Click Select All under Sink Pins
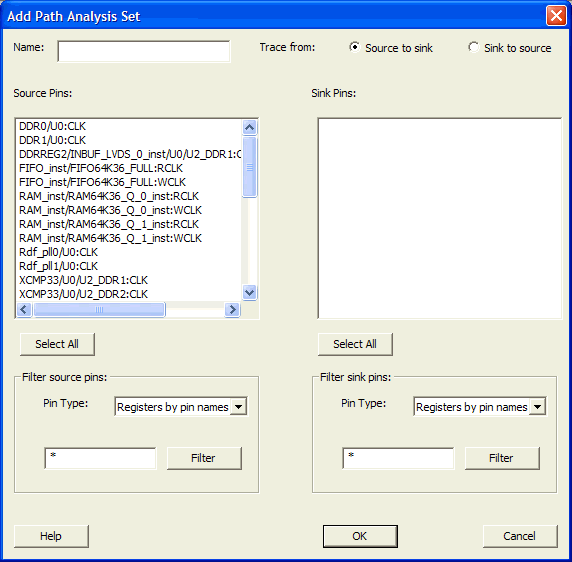Image resolution: width=572 pixels, height=562 pixels. click(x=355, y=344)
